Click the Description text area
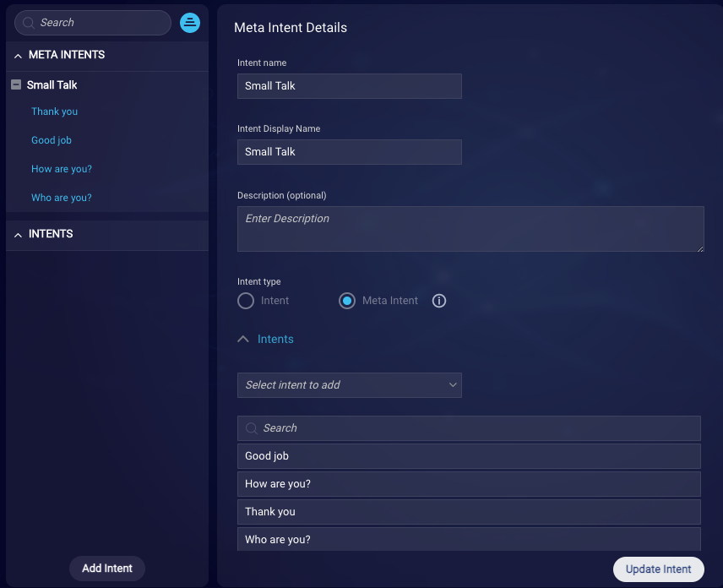The height and width of the screenshot is (588, 723). (x=470, y=229)
